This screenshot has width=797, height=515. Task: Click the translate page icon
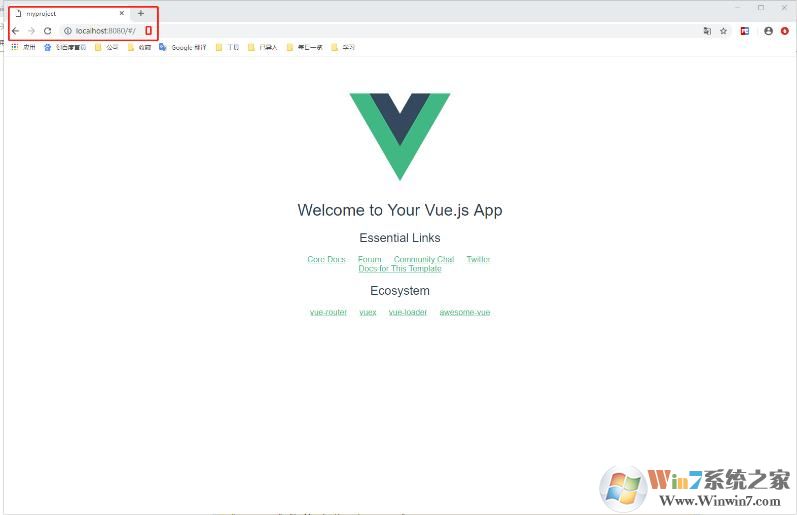pyautogui.click(x=707, y=31)
